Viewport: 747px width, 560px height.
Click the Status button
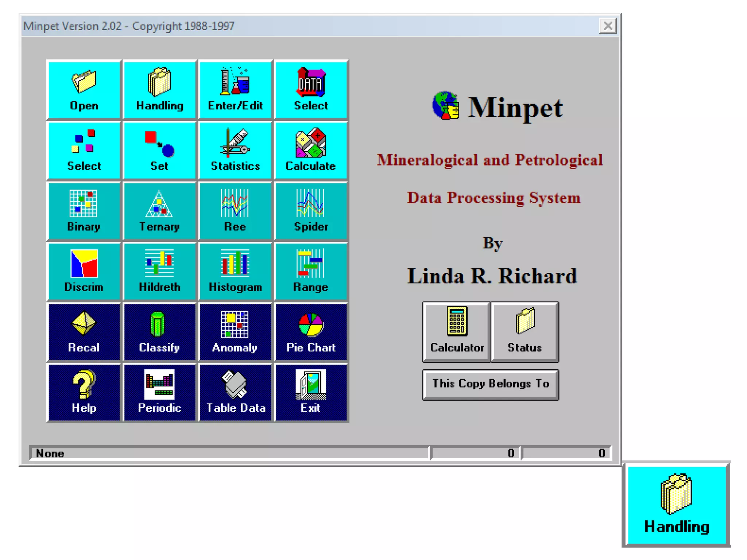tap(525, 332)
